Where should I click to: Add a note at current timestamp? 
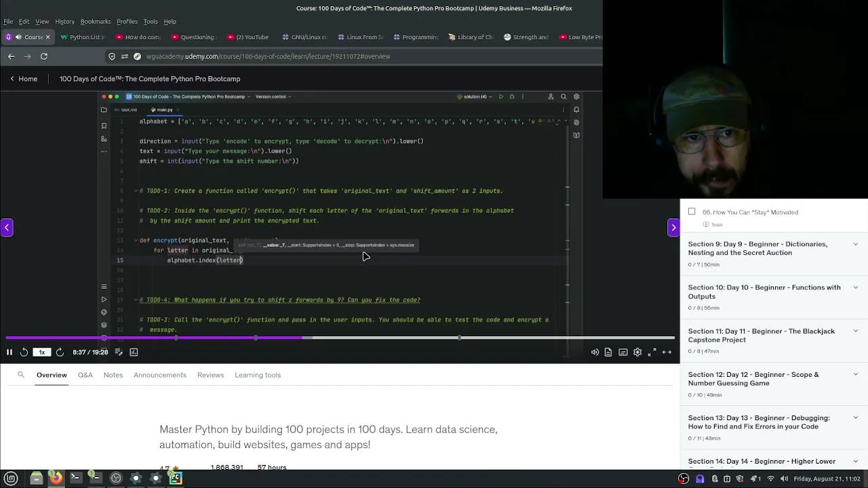[x=119, y=352]
